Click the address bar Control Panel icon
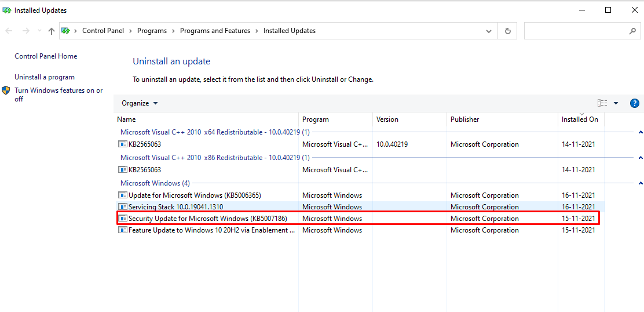644x312 pixels. click(65, 30)
